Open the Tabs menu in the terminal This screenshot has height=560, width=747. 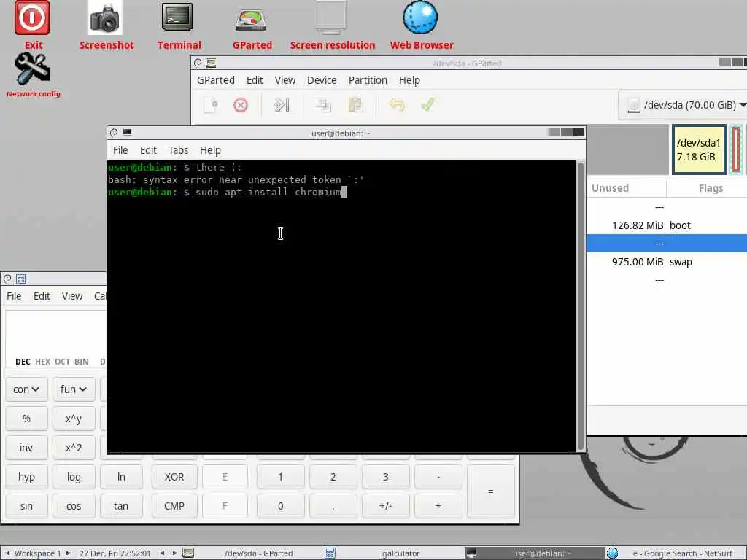[x=178, y=150]
